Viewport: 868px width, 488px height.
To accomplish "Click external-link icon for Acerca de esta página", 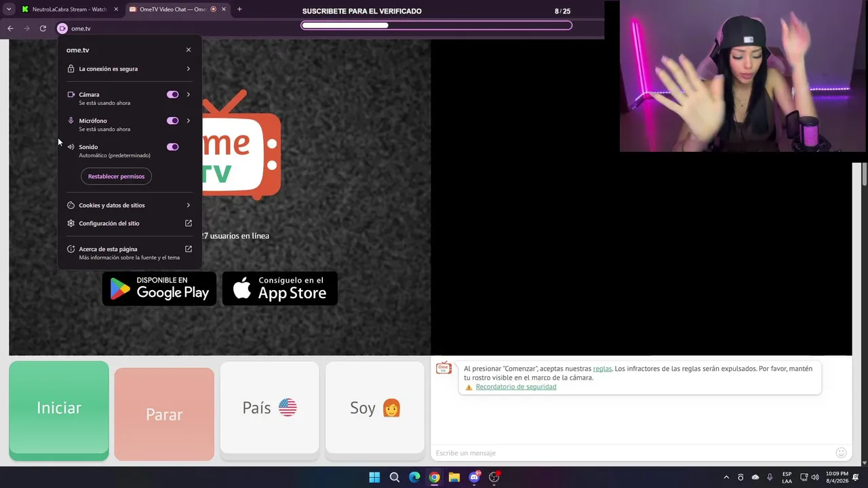I will (x=189, y=249).
